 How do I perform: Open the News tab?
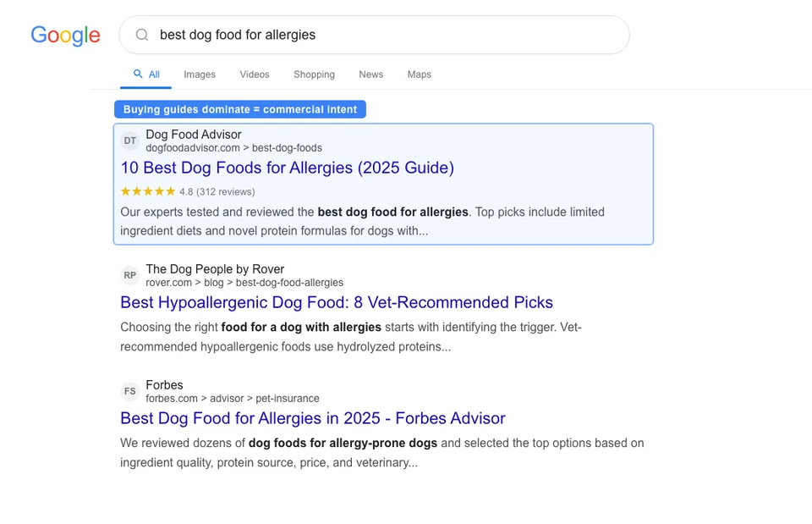click(x=370, y=74)
